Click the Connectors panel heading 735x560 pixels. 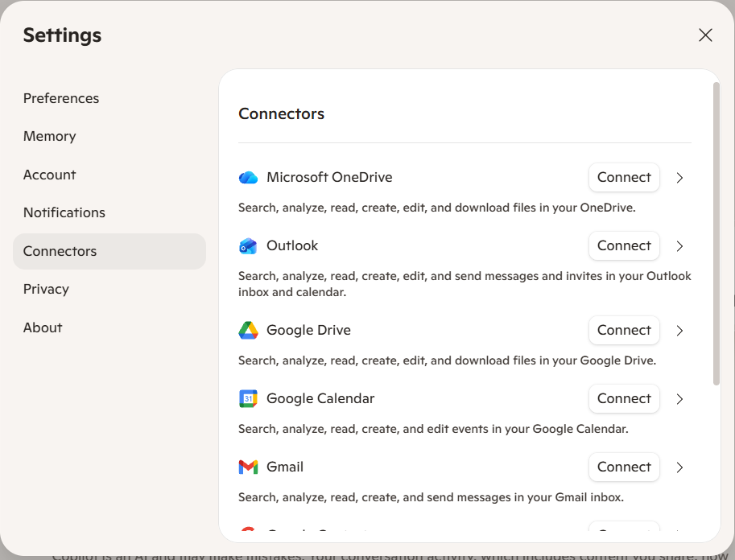(x=281, y=114)
